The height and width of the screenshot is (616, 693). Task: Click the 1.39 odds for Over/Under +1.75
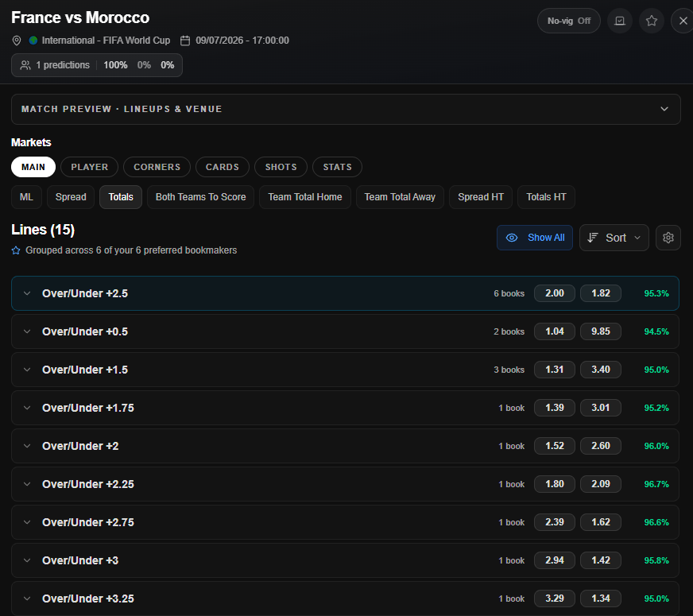click(x=554, y=408)
